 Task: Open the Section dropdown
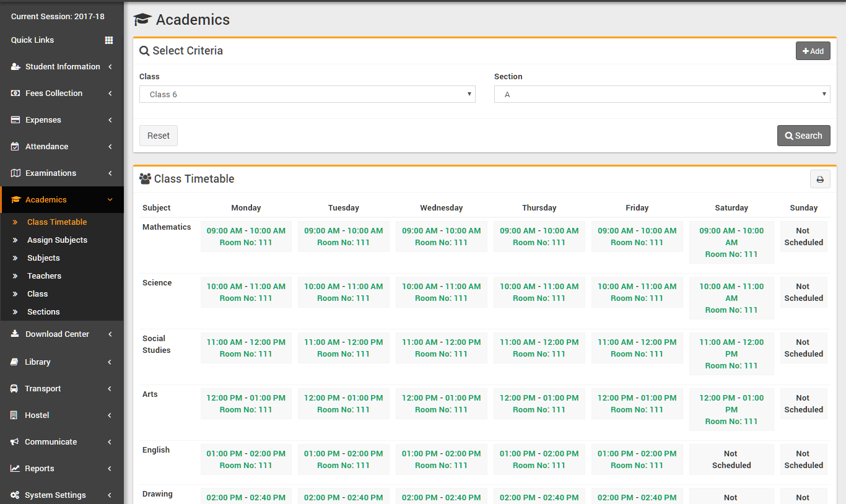pos(661,94)
